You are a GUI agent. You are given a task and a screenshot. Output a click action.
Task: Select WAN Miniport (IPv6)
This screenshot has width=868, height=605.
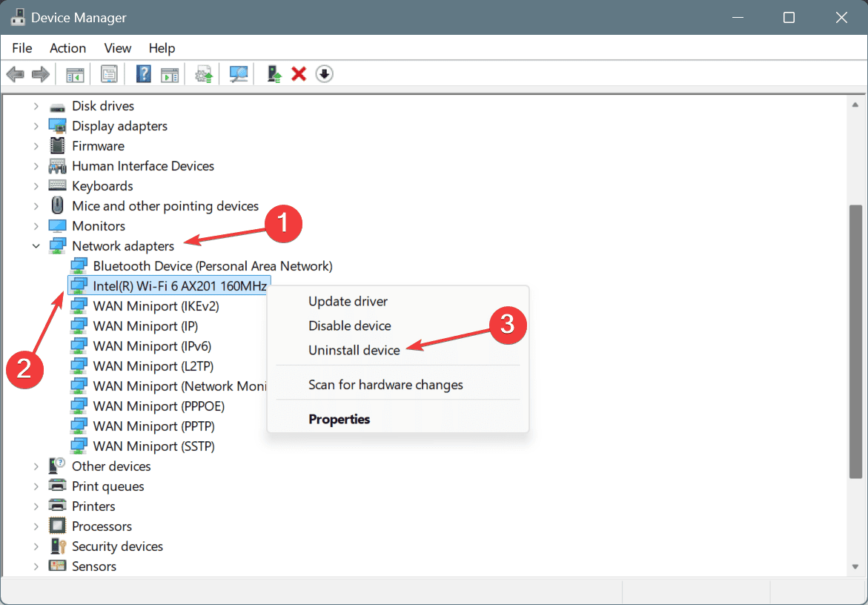point(152,346)
